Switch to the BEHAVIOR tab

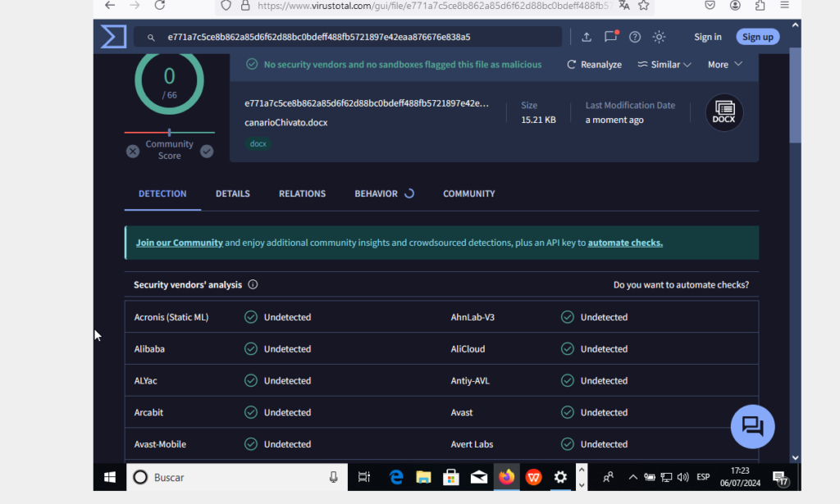(384, 193)
